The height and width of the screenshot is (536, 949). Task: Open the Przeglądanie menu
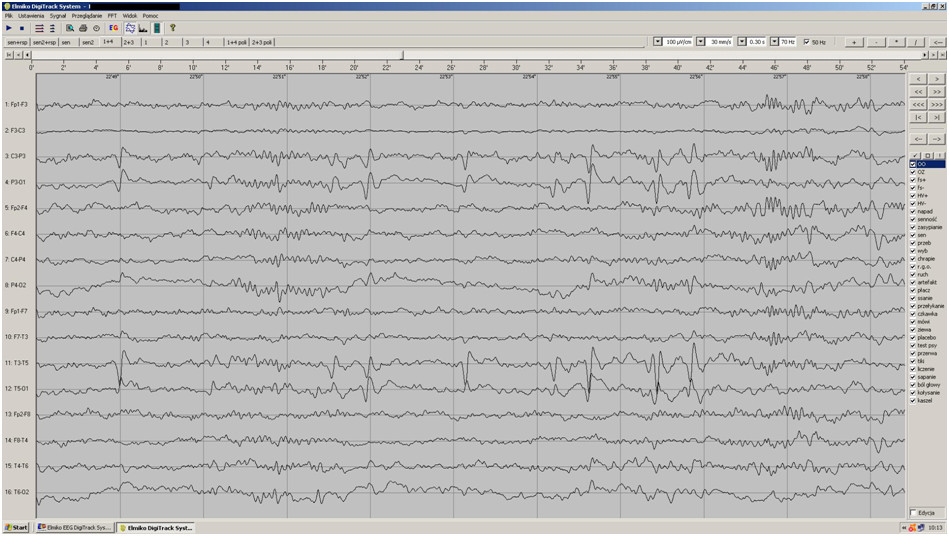tap(87, 16)
